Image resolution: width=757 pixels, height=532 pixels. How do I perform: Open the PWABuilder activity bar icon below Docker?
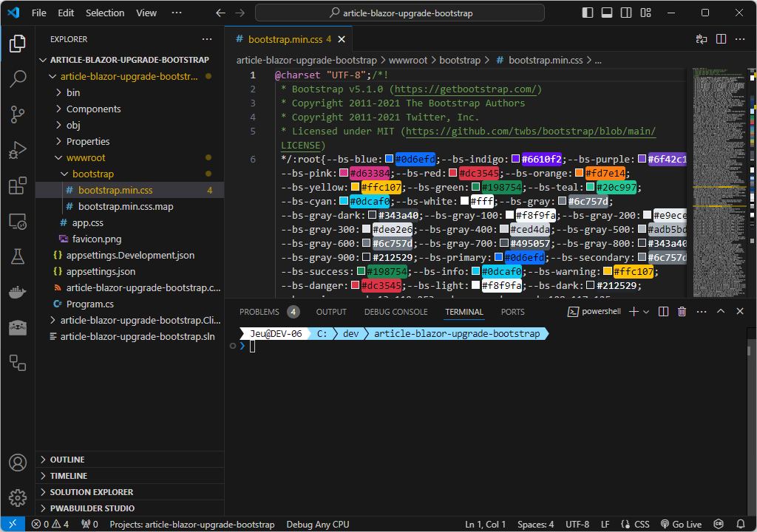coord(18,328)
